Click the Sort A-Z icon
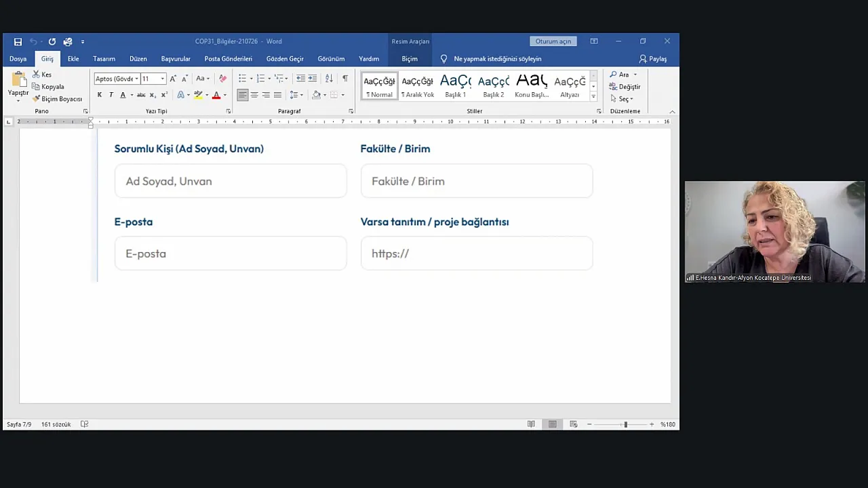 [x=329, y=79]
